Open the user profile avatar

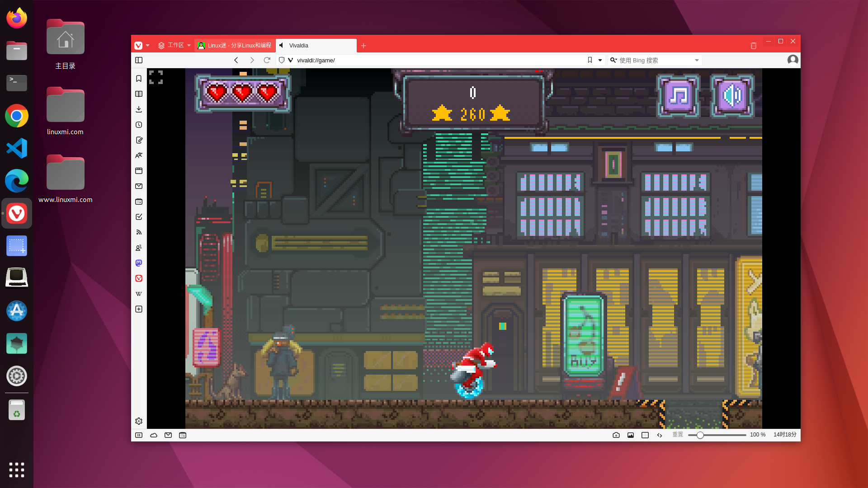click(793, 60)
